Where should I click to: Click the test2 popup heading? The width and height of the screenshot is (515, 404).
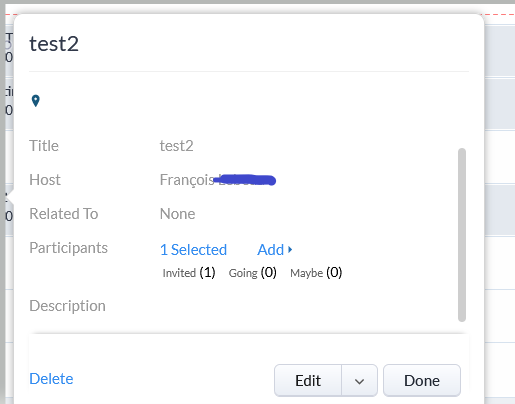coord(54,44)
